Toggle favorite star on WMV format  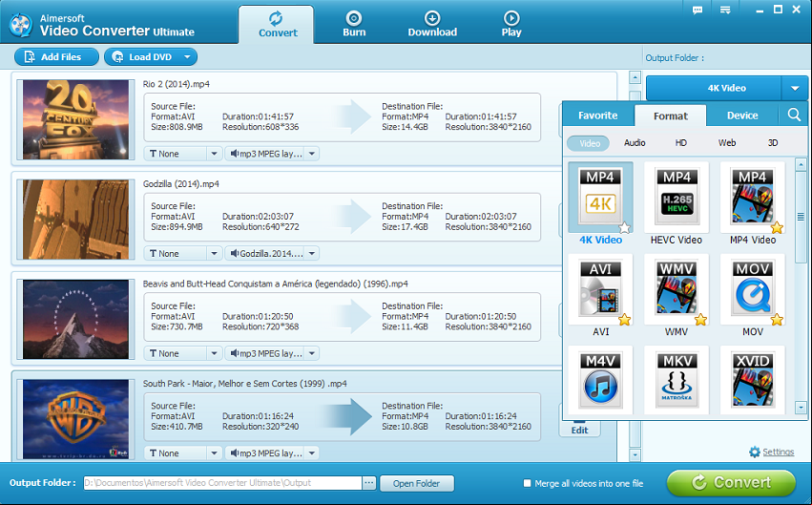(x=700, y=320)
